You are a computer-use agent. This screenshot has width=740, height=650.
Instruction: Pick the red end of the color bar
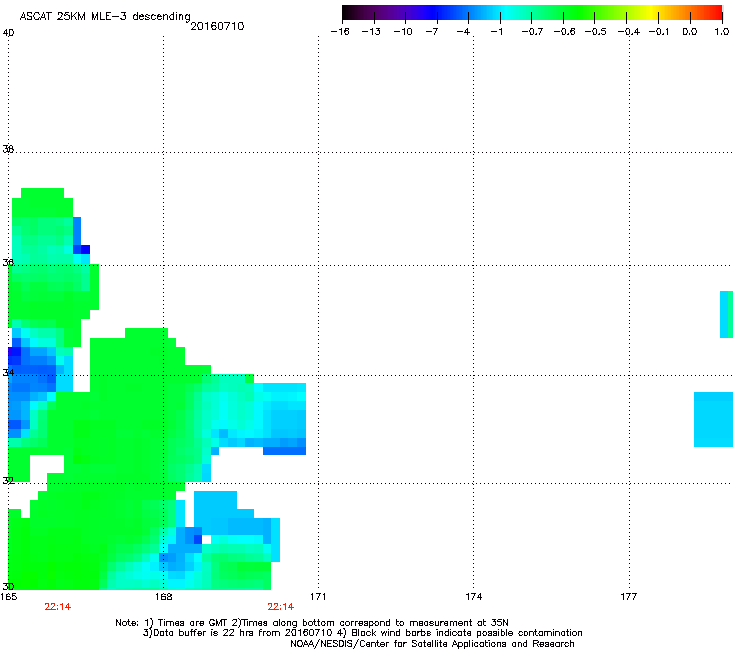pyautogui.click(x=716, y=13)
